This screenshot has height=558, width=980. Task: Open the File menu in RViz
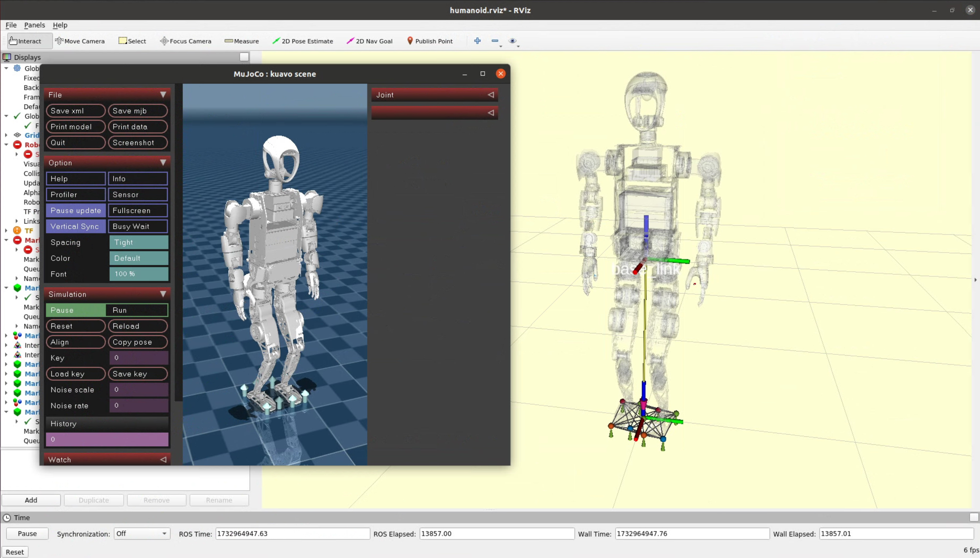click(11, 25)
